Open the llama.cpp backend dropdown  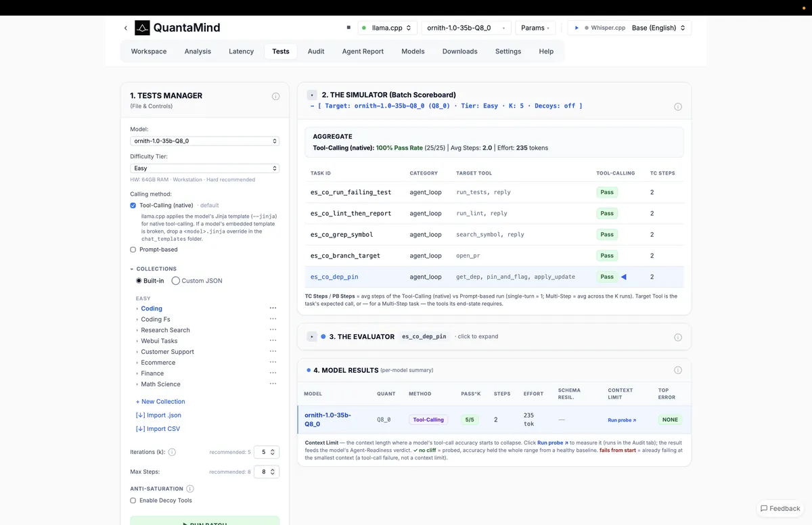click(387, 28)
